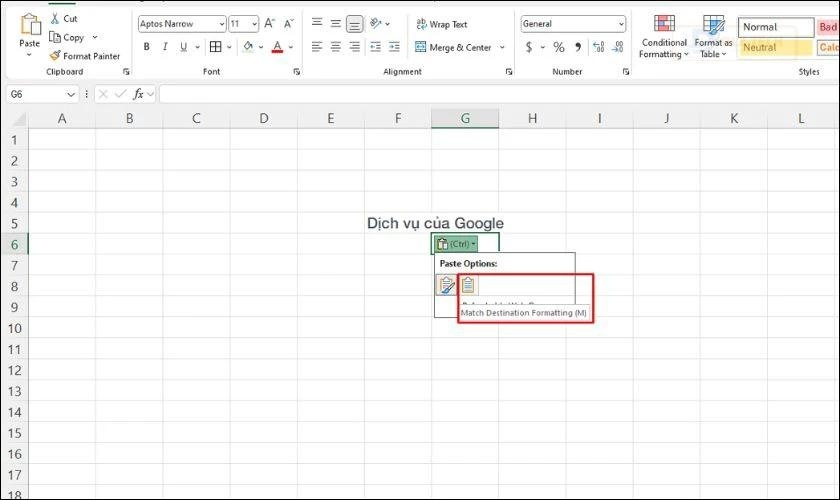840x500 pixels.
Task: Cut the selection with the scissors icon
Action: [x=55, y=18]
